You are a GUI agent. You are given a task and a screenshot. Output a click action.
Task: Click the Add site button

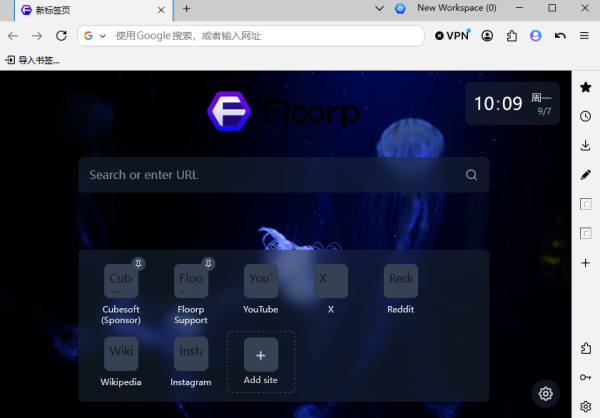tap(261, 362)
